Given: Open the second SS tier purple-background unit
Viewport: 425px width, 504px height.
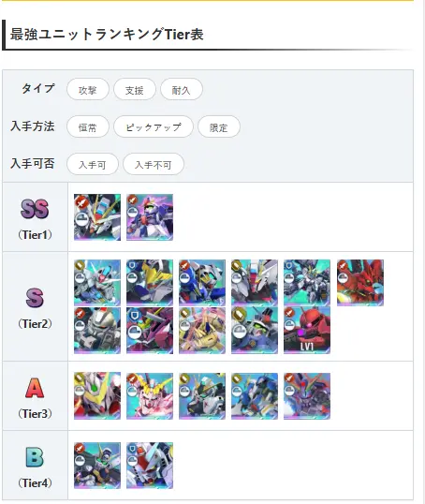Looking at the screenshot, I should click(150, 217).
